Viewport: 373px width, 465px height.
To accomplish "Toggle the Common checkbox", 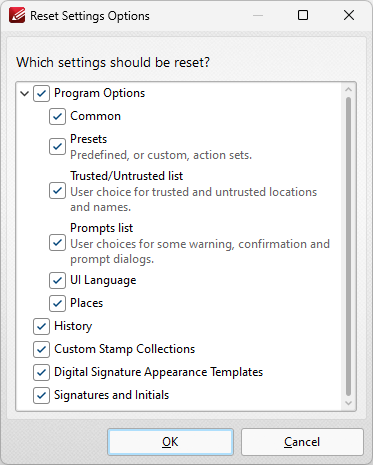I will [x=57, y=117].
